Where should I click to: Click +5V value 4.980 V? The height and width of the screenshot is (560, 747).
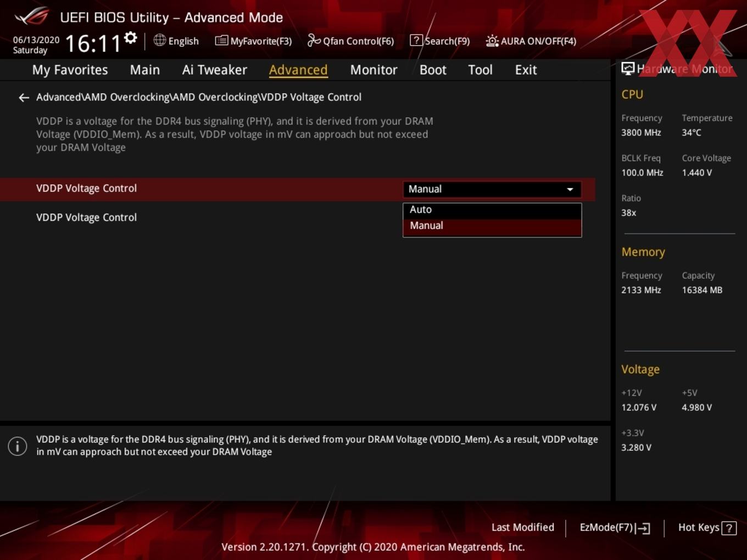[696, 408]
